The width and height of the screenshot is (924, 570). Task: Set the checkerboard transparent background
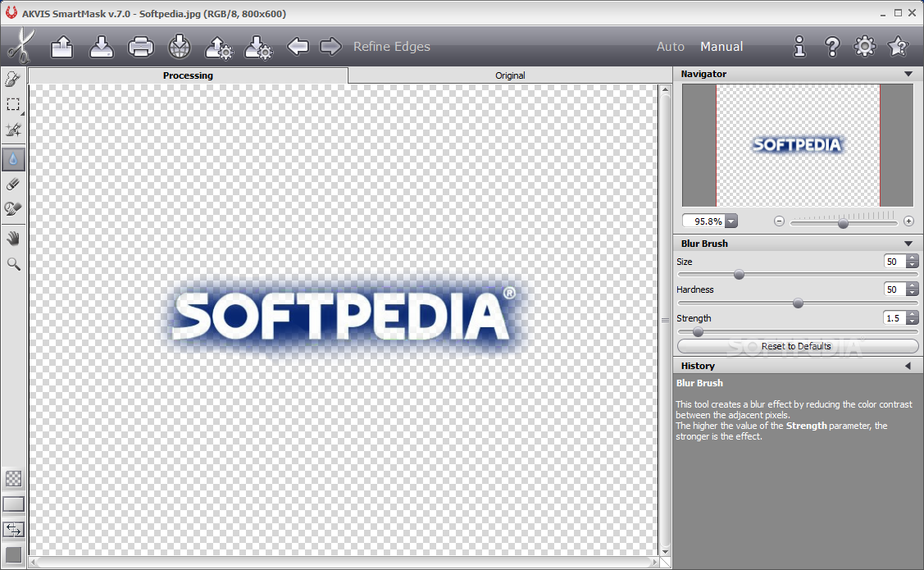tap(14, 479)
